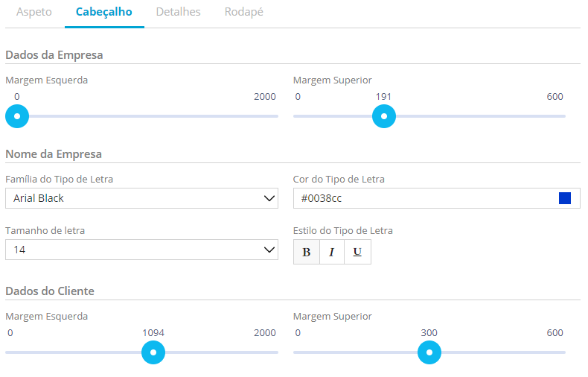
Task: Click right end of company left margin track
Action: click(x=275, y=116)
